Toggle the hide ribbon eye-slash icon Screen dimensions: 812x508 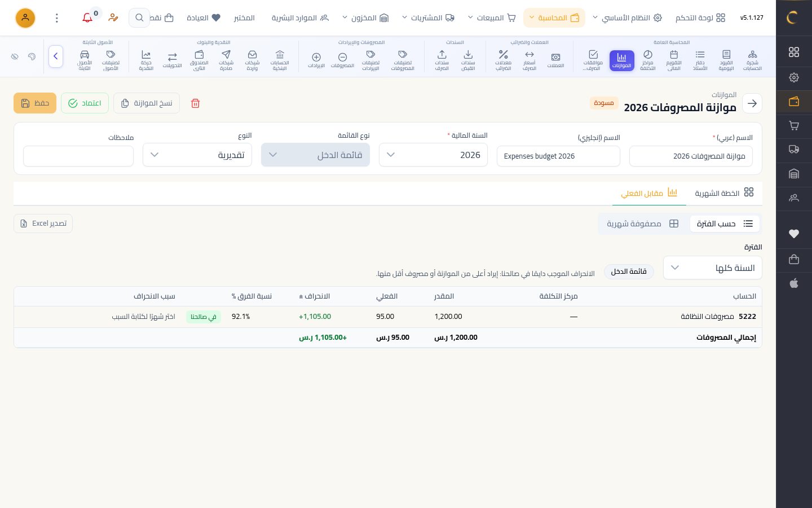[15, 56]
